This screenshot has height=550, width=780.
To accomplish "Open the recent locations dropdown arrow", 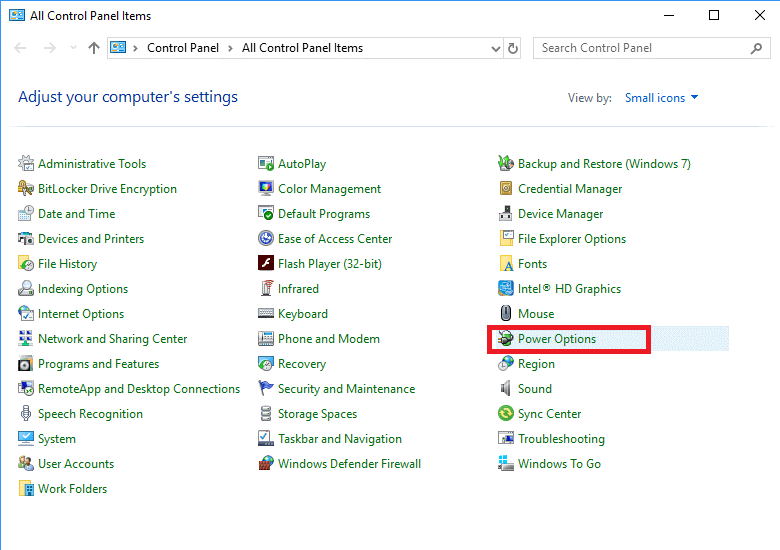I will click(x=74, y=48).
